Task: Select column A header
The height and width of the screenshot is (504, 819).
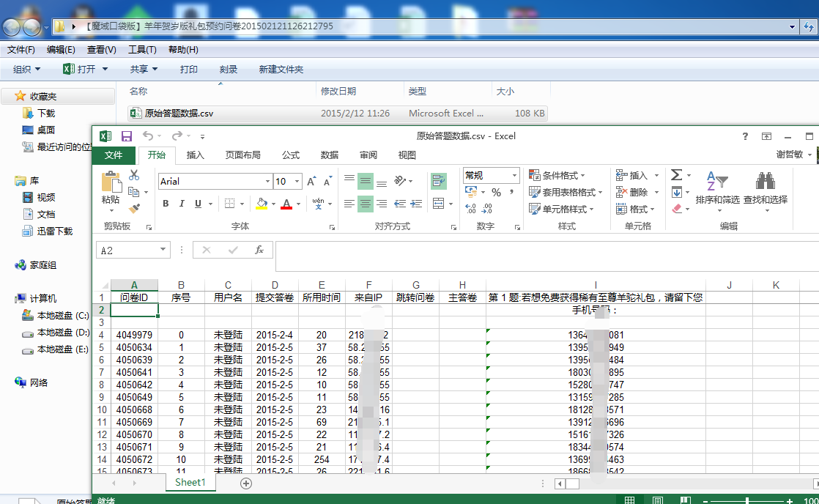Action: click(x=134, y=285)
